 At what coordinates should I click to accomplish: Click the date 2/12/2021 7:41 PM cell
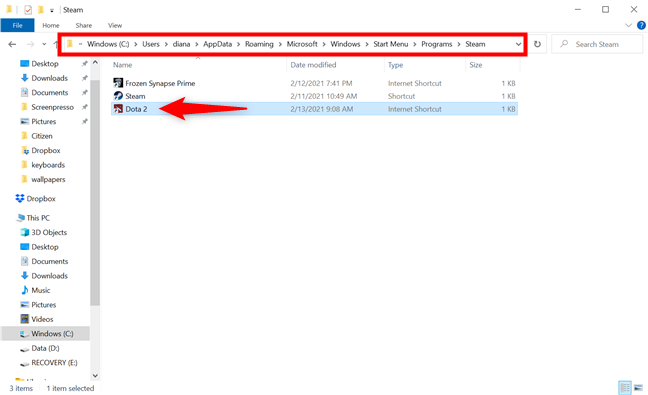[x=321, y=83]
